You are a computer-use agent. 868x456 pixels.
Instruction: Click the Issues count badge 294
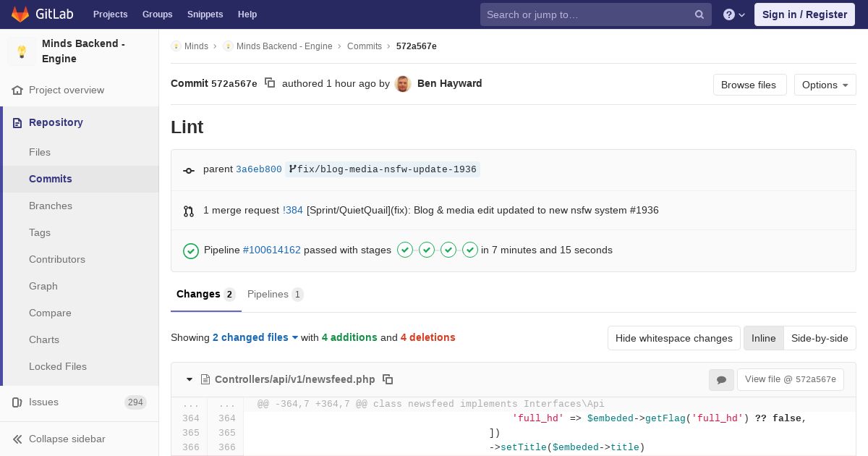[135, 402]
